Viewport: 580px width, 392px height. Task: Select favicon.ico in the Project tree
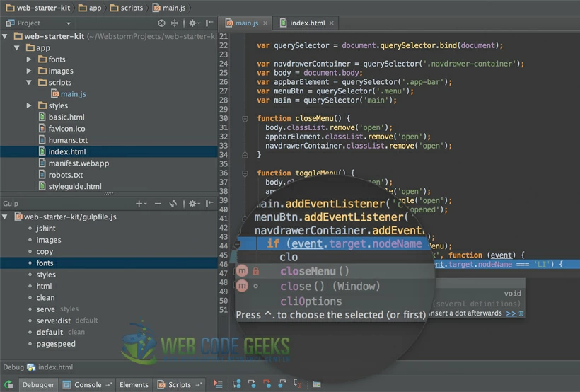62,129
